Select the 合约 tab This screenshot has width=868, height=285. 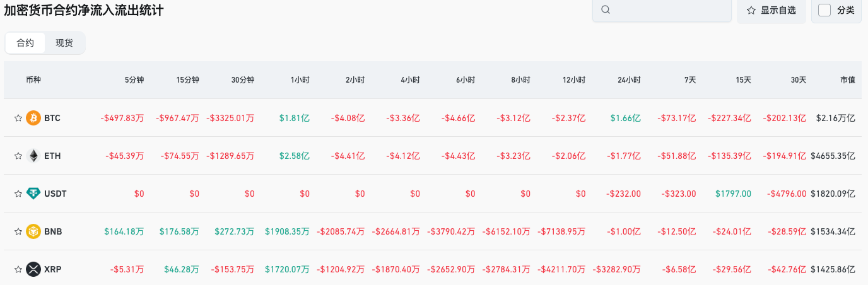pyautogui.click(x=25, y=43)
